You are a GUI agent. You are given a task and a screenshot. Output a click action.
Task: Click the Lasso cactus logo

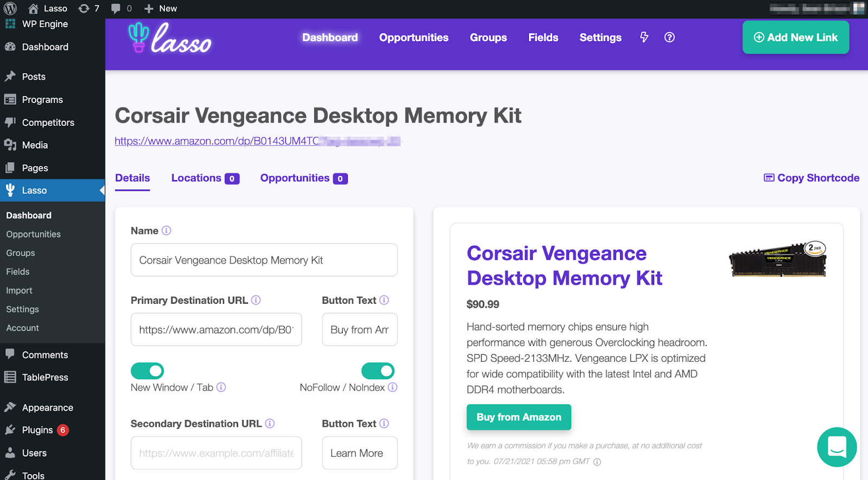[x=169, y=37]
